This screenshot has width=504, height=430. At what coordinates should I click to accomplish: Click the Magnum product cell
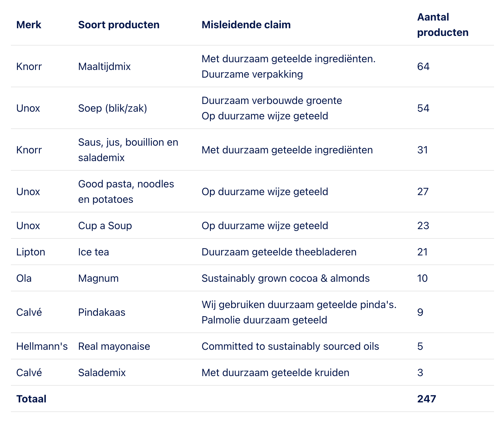pos(98,278)
